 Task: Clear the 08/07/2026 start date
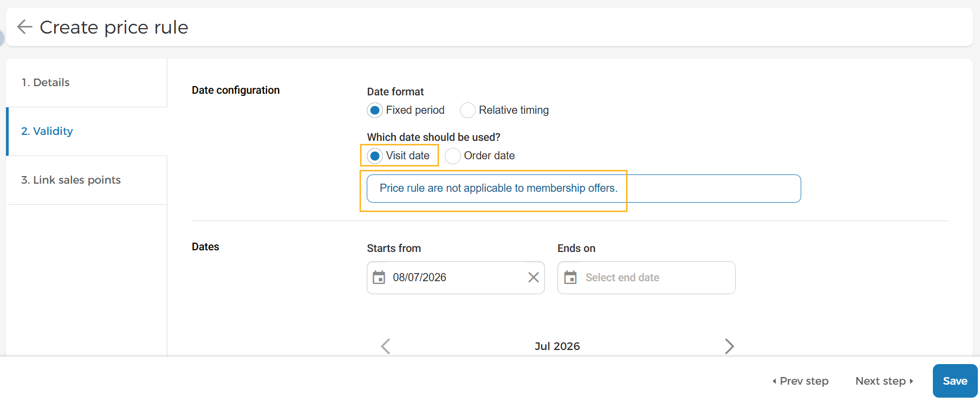[x=534, y=277]
